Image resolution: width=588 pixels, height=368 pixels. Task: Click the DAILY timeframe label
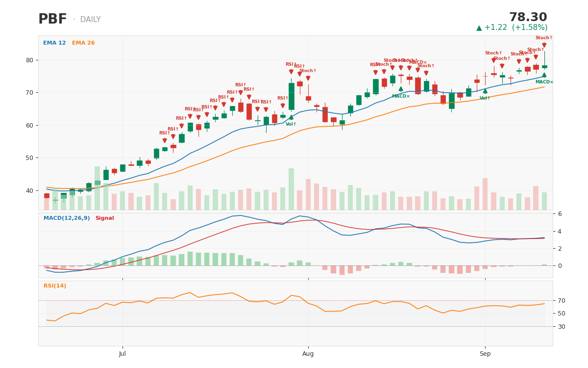[x=90, y=20]
